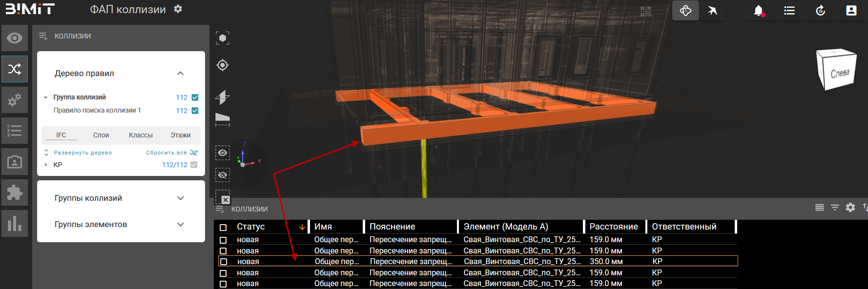Switch to the Слои tab
Viewport: 868px width, 289px height.
pos(101,135)
